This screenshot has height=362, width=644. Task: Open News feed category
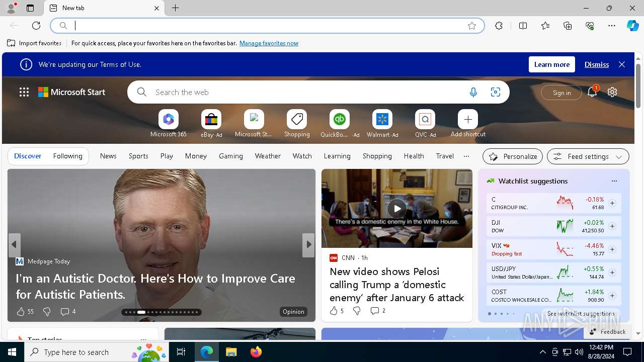tap(108, 156)
